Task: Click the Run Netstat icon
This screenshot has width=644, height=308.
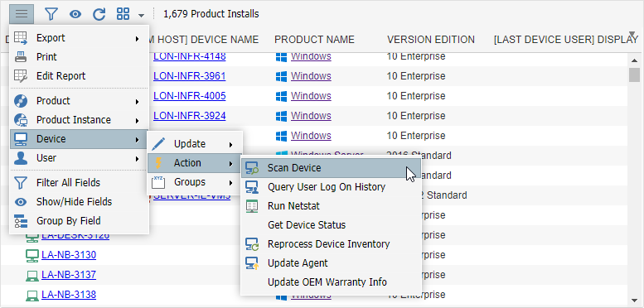Action: tap(252, 206)
